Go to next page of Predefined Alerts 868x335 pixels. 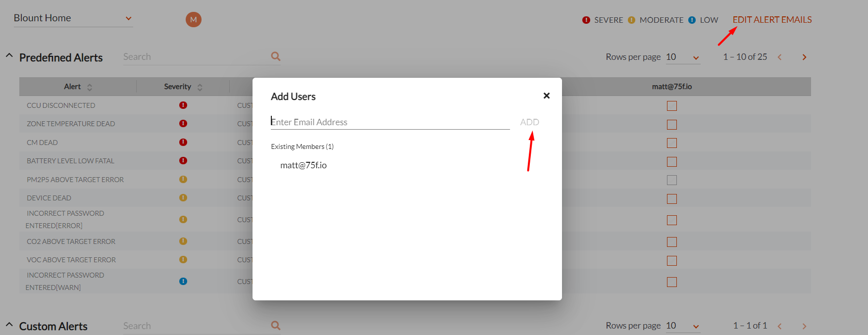[804, 57]
